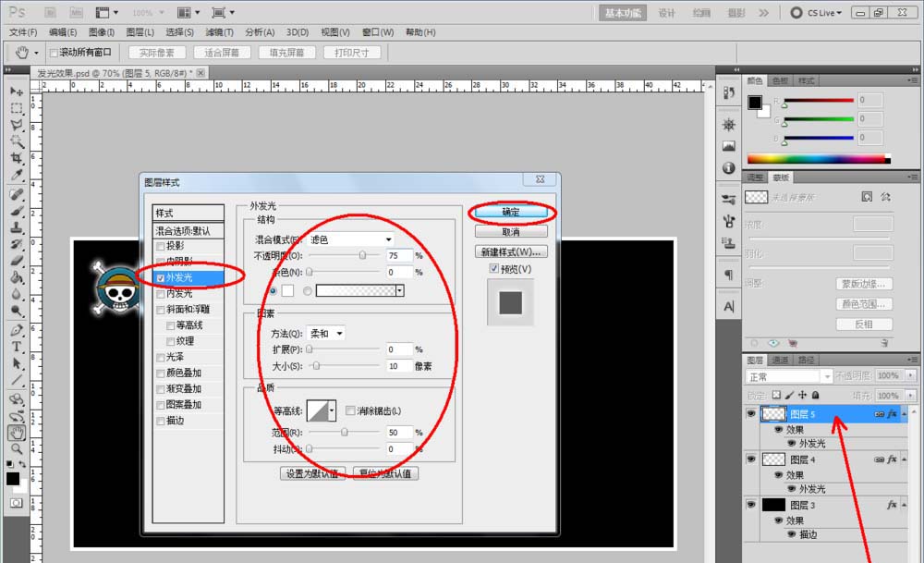The width and height of the screenshot is (924, 563).
Task: Select the Quick Selection tool
Action: pos(17,141)
